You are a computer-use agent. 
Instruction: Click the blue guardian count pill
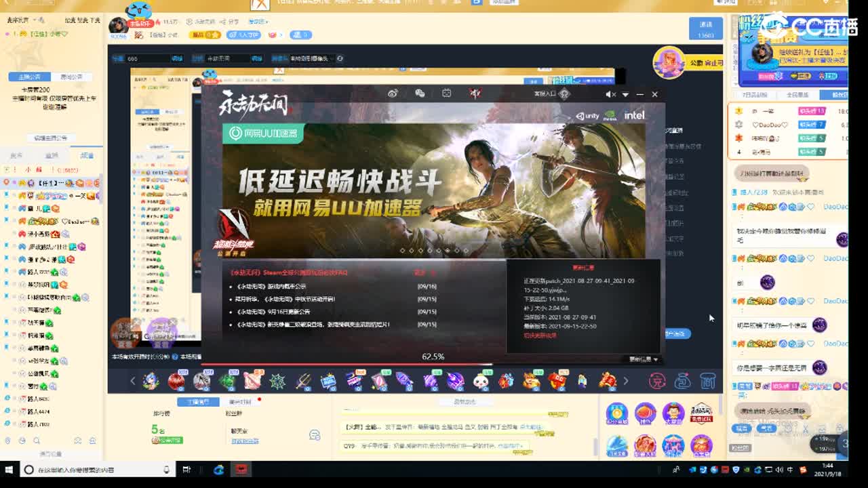(x=243, y=35)
